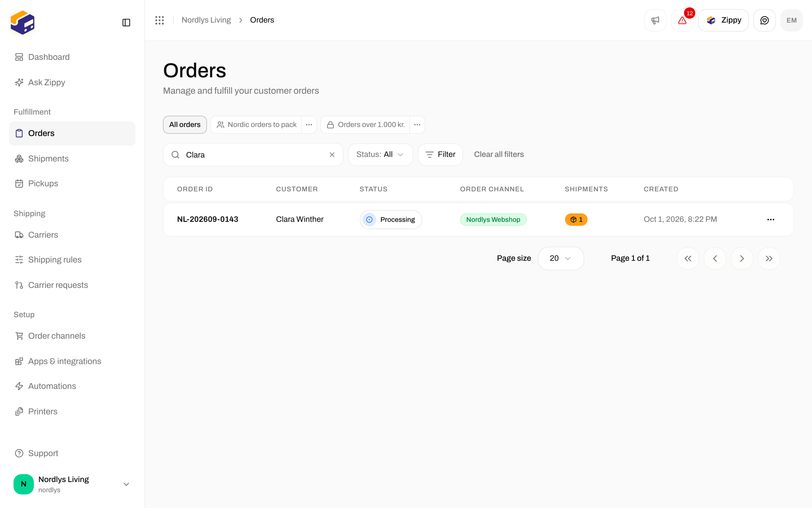Open the EM user avatar menu
812x508 pixels.
pyautogui.click(x=791, y=20)
